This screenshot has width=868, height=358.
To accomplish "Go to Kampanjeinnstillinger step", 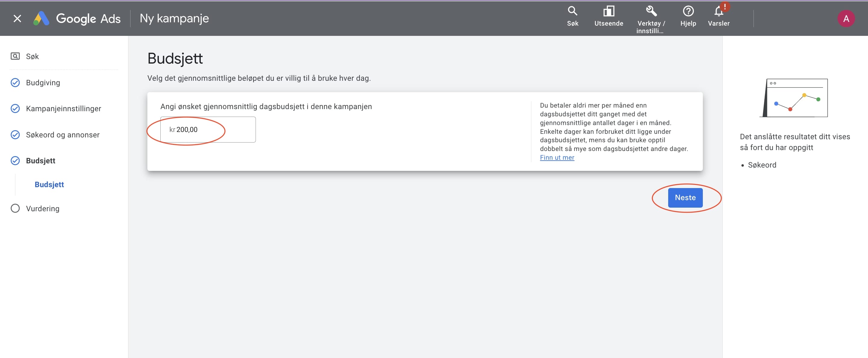I will (x=63, y=108).
